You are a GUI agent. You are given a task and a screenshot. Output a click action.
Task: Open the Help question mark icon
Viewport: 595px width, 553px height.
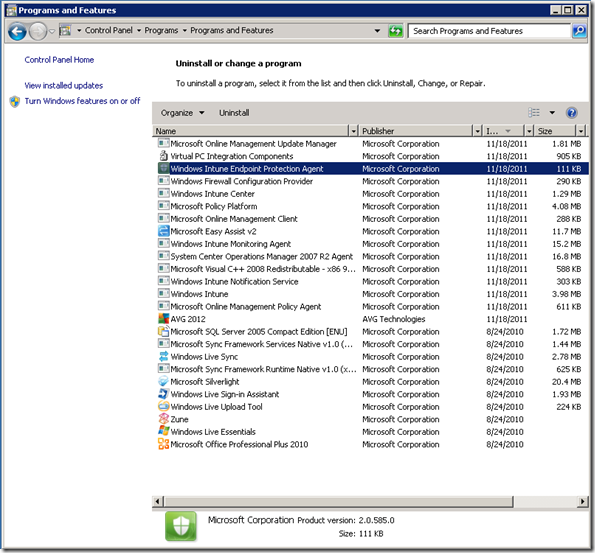pyautogui.click(x=571, y=113)
